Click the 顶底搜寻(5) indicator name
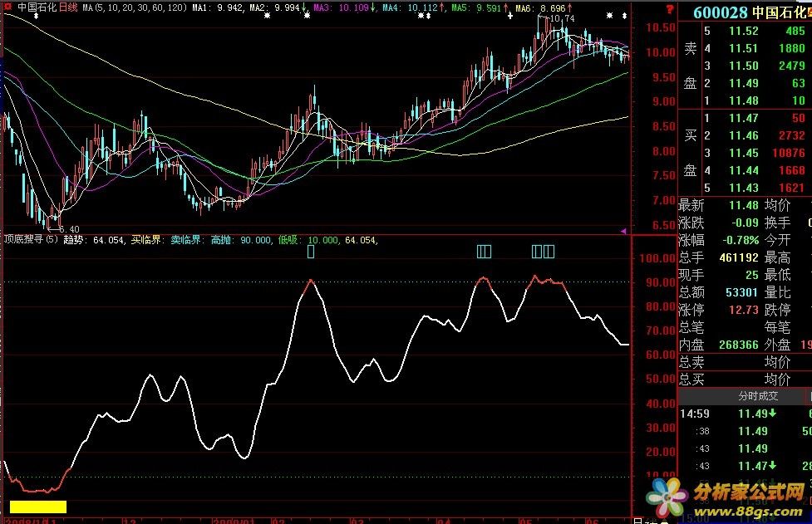812x524 pixels. point(31,239)
